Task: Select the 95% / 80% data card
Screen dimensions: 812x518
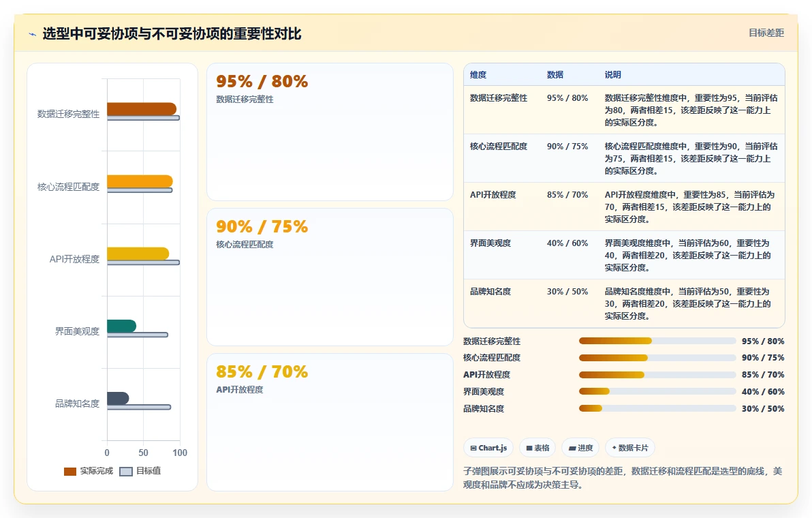Action: click(330, 132)
